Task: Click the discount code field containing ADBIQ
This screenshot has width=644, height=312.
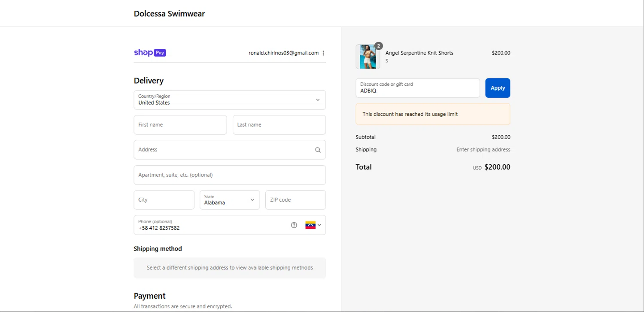Action: point(418,88)
